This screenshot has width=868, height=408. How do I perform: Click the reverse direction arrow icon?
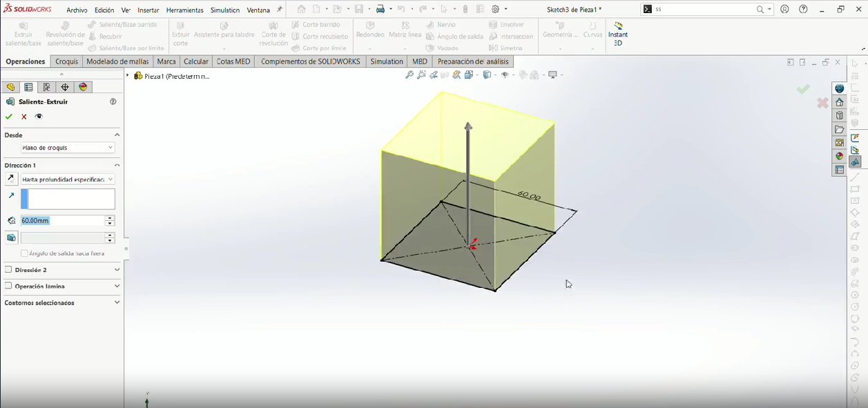click(11, 179)
